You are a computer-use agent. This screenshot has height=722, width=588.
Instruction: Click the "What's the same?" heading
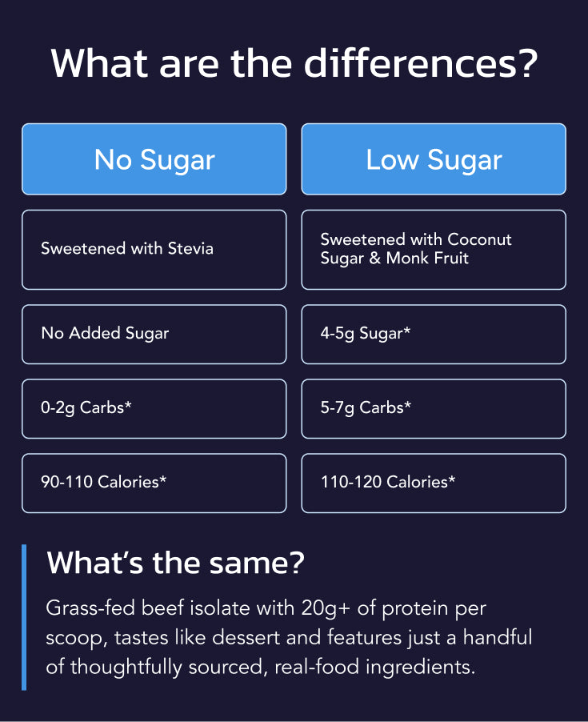tap(175, 563)
